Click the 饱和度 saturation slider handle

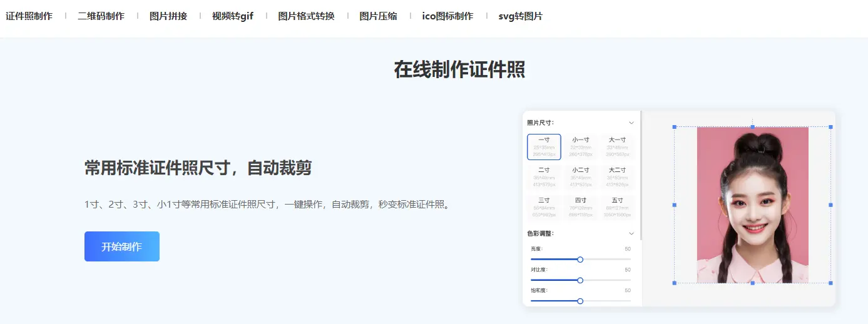580,301
